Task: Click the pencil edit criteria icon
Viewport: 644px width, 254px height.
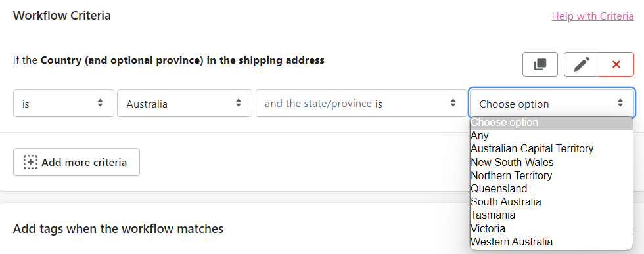Action: [x=581, y=64]
